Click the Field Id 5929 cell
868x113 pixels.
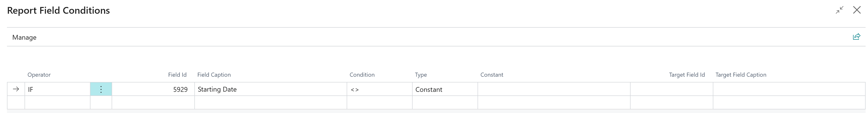click(153, 89)
